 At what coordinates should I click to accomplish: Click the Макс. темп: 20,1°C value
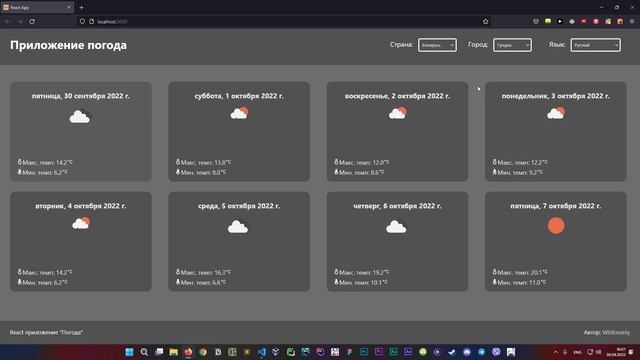tap(520, 272)
